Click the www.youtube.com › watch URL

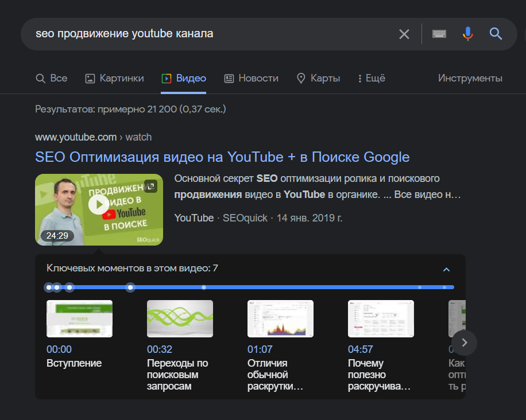pyautogui.click(x=93, y=137)
